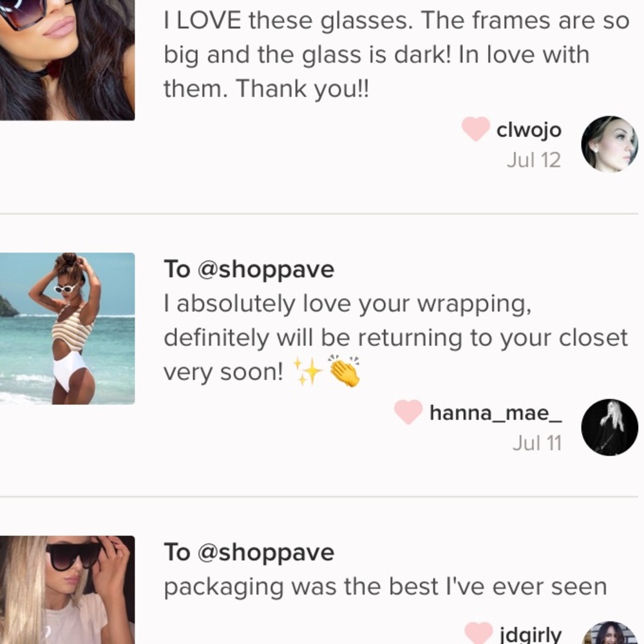Tap the clapping hands emoji
644x644 pixels.
coord(344,370)
